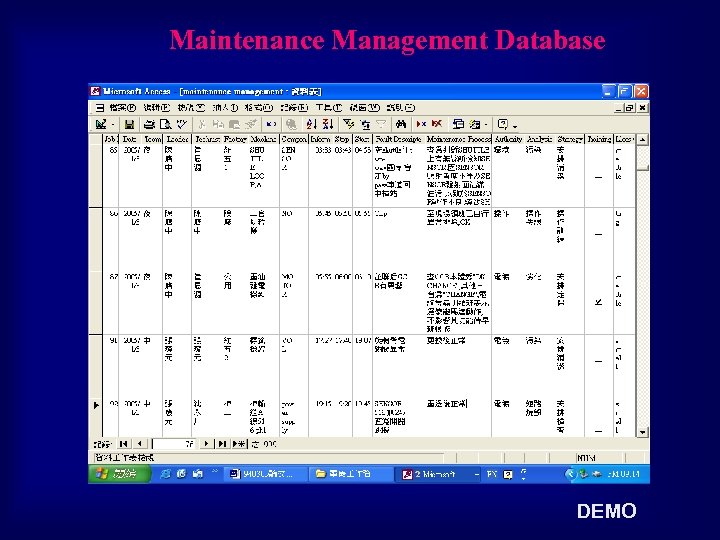Open the Format menu (fifth menu item)

click(x=259, y=108)
